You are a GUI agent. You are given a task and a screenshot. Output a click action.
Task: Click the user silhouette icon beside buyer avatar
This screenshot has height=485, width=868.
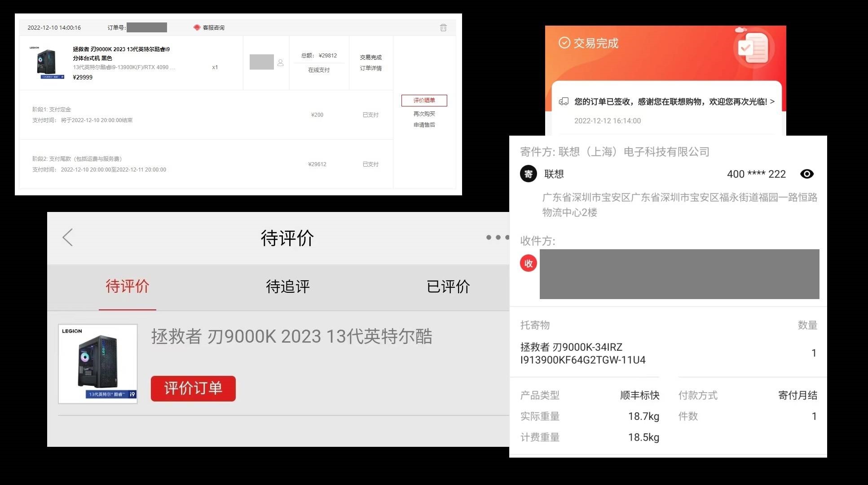click(280, 63)
